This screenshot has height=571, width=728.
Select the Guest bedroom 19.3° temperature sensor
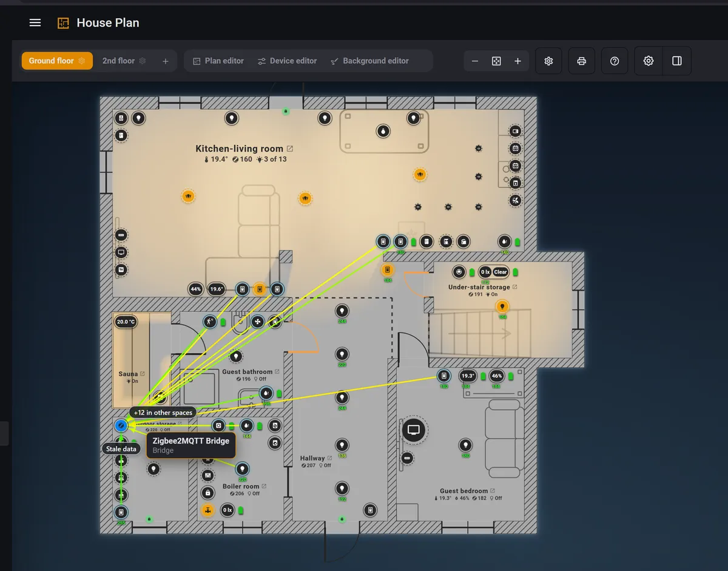point(467,376)
